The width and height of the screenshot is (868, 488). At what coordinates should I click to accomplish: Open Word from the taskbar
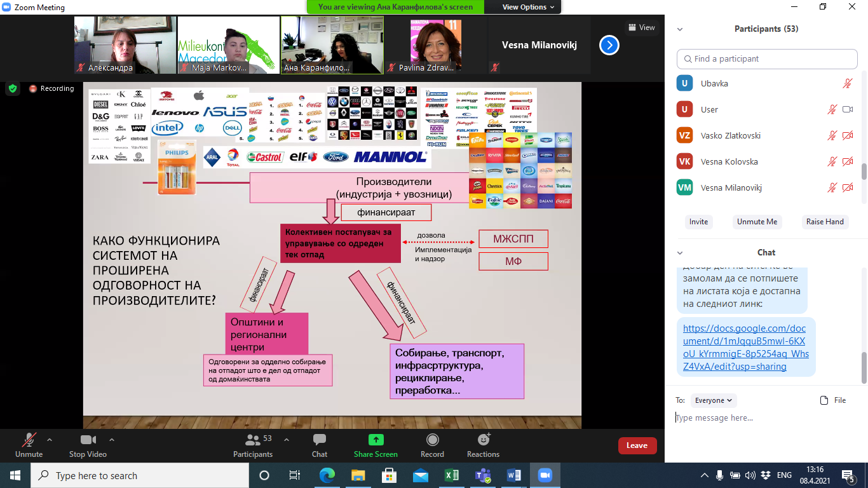click(x=513, y=475)
